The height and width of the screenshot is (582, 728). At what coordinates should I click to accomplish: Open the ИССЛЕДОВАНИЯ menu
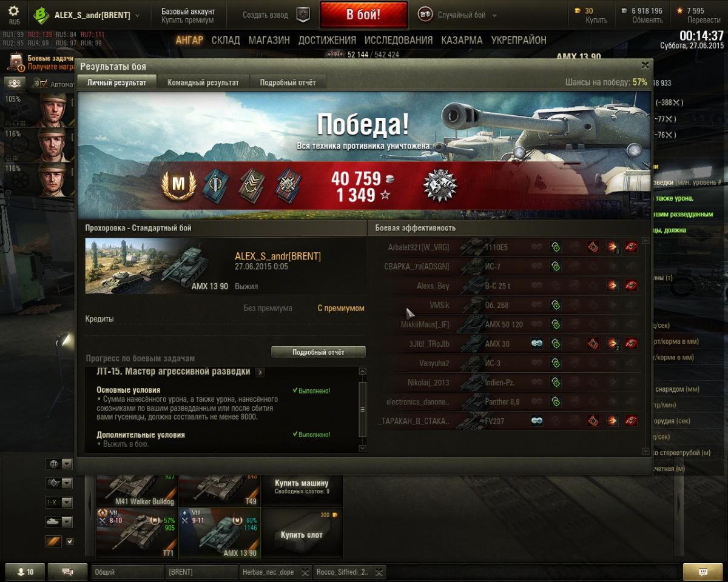point(399,40)
